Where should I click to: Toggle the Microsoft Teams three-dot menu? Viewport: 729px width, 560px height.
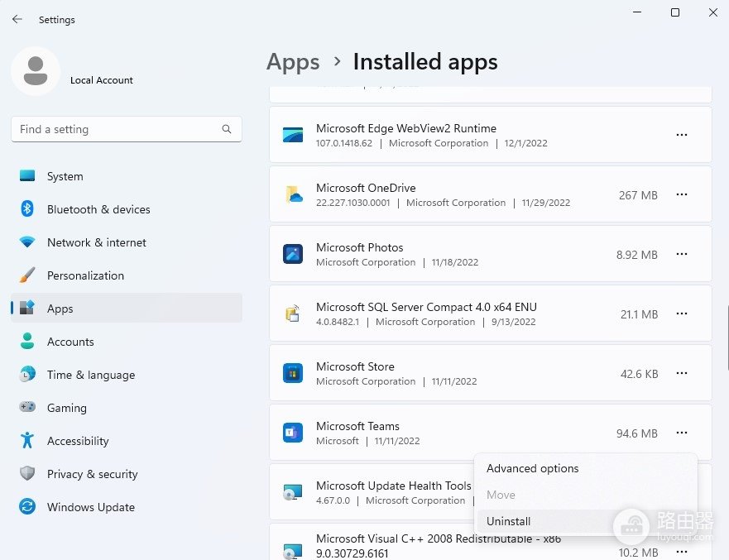(682, 433)
